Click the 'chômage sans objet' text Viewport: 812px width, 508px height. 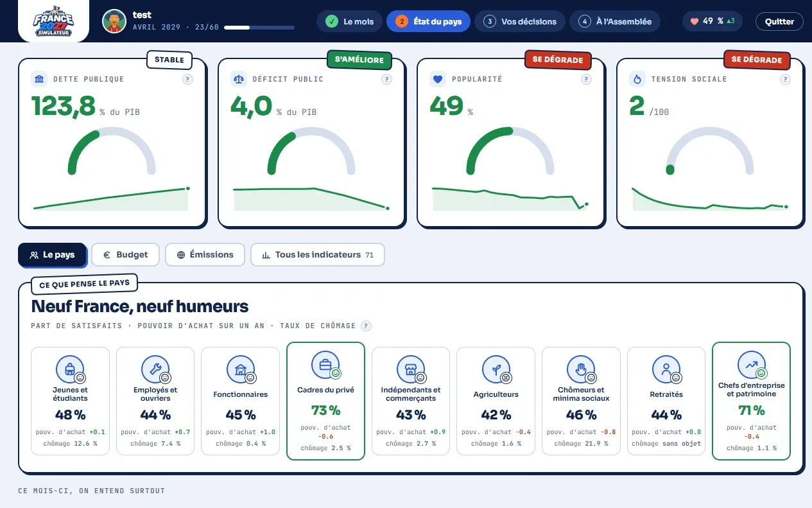[666, 444]
